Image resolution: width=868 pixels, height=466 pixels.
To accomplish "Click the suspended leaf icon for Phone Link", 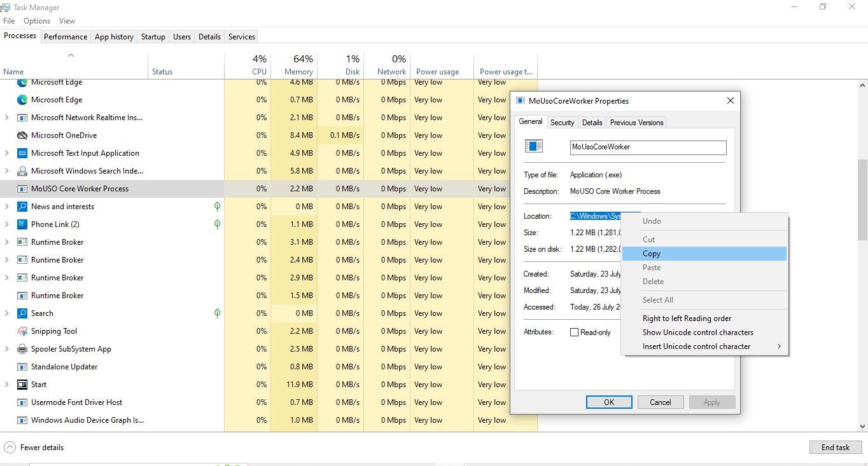I will click(217, 224).
